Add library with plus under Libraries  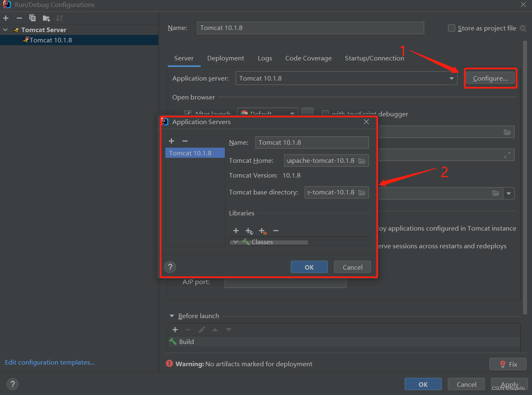click(236, 231)
